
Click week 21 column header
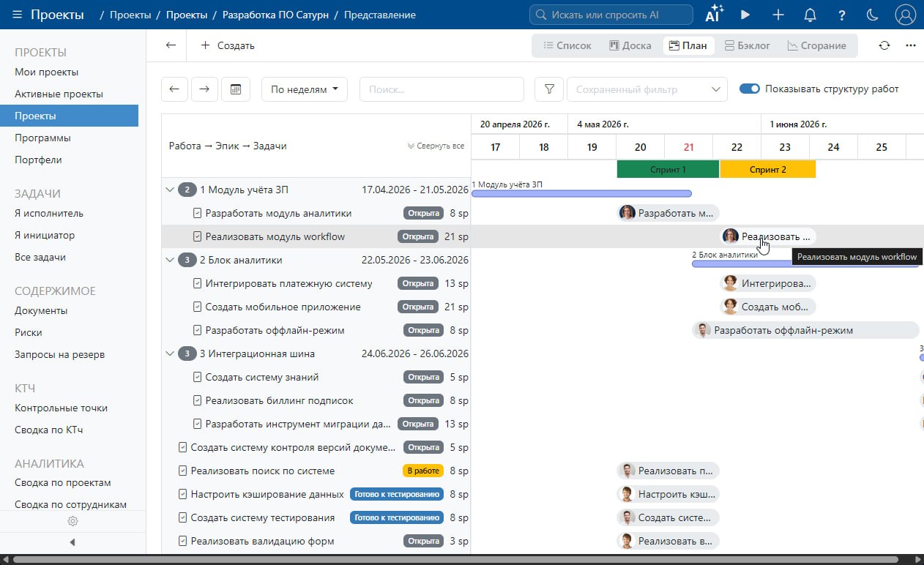coord(688,147)
